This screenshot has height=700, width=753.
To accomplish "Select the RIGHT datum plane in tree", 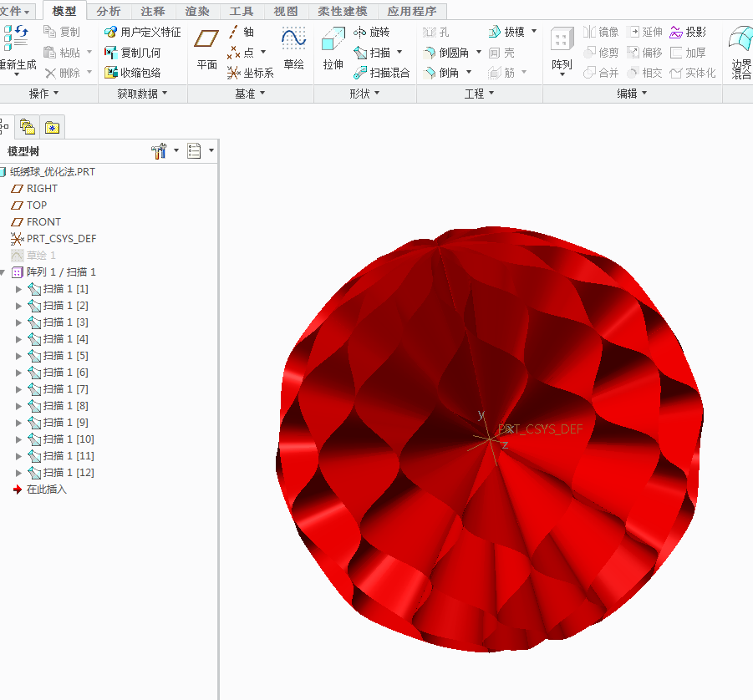I will point(42,189).
